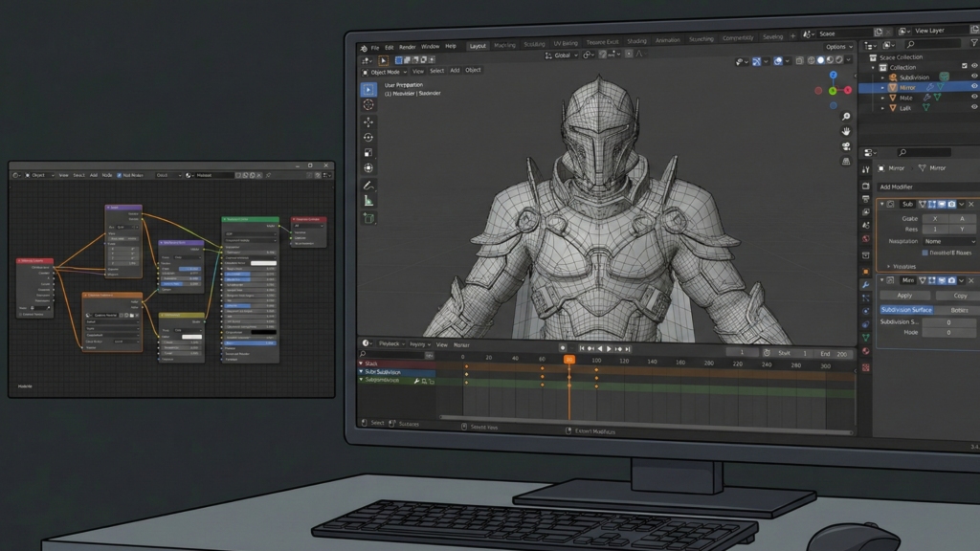The image size is (980, 551).
Task: Open the Global orientation dropdown
Action: 562,55
